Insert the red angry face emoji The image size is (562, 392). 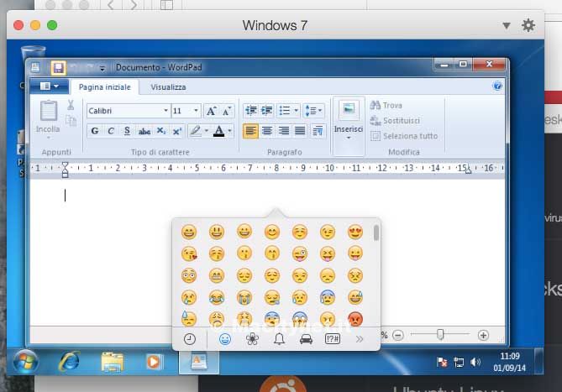355,319
